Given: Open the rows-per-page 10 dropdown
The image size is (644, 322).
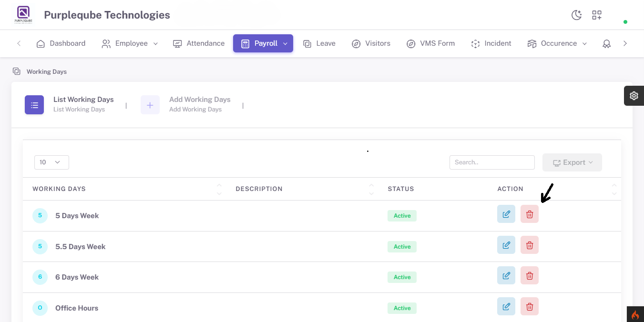Looking at the screenshot, I should point(51,162).
